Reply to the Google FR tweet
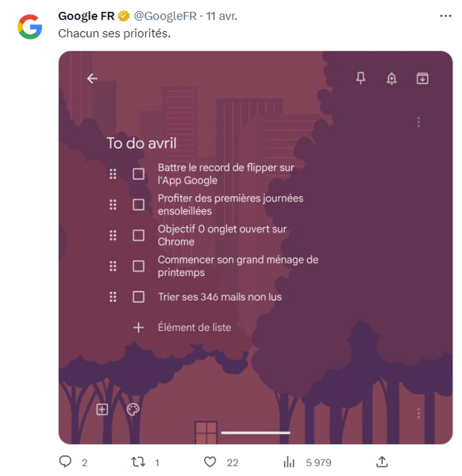 tap(65, 462)
